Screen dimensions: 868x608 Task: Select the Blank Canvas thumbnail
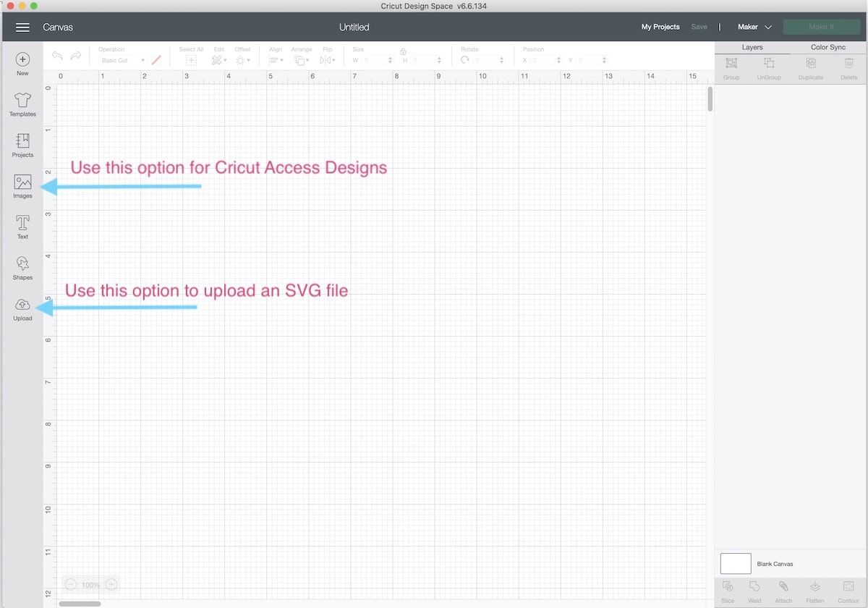coord(736,563)
